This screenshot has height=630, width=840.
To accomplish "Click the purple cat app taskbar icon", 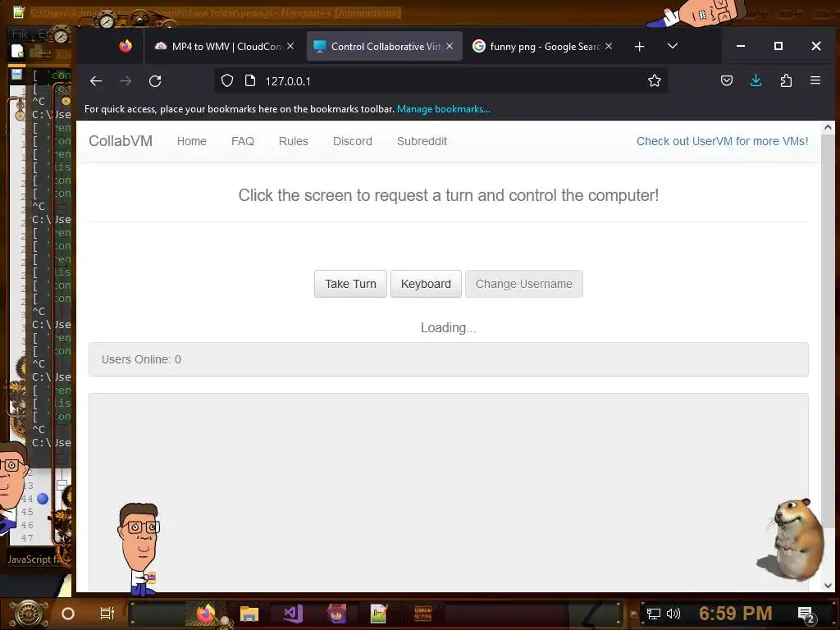I will pos(336,614).
